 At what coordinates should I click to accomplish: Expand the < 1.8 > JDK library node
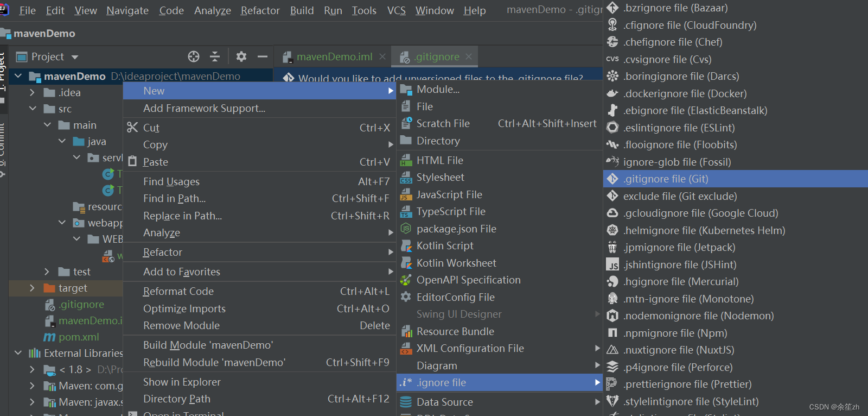point(33,369)
